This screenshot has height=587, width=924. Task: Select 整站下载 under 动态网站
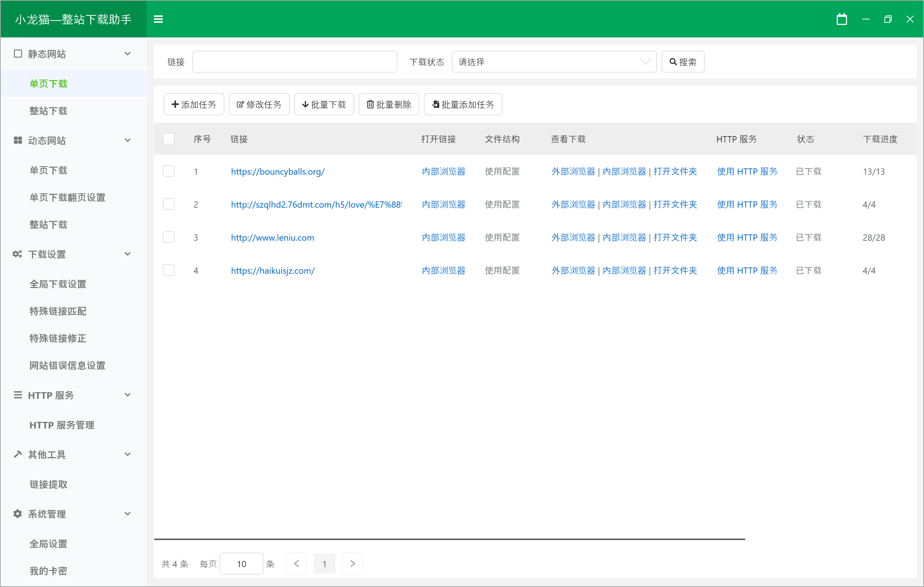click(x=48, y=225)
